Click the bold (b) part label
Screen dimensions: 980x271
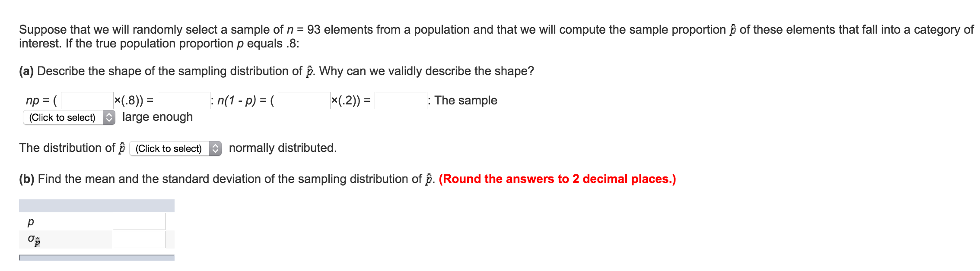[27, 179]
